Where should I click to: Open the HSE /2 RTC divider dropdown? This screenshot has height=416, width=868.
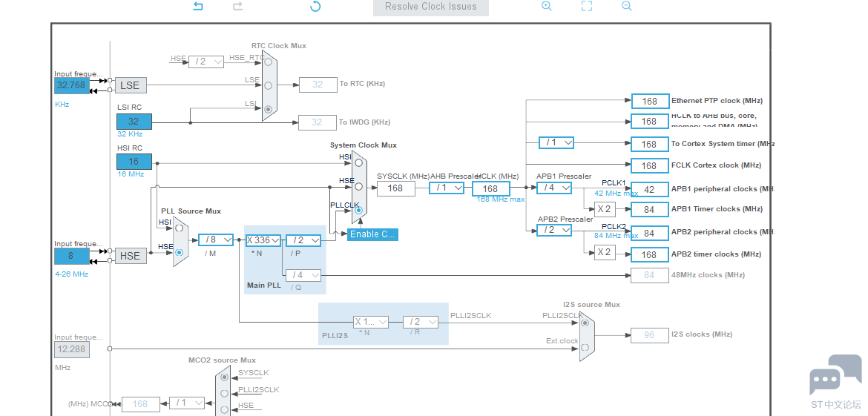click(206, 62)
